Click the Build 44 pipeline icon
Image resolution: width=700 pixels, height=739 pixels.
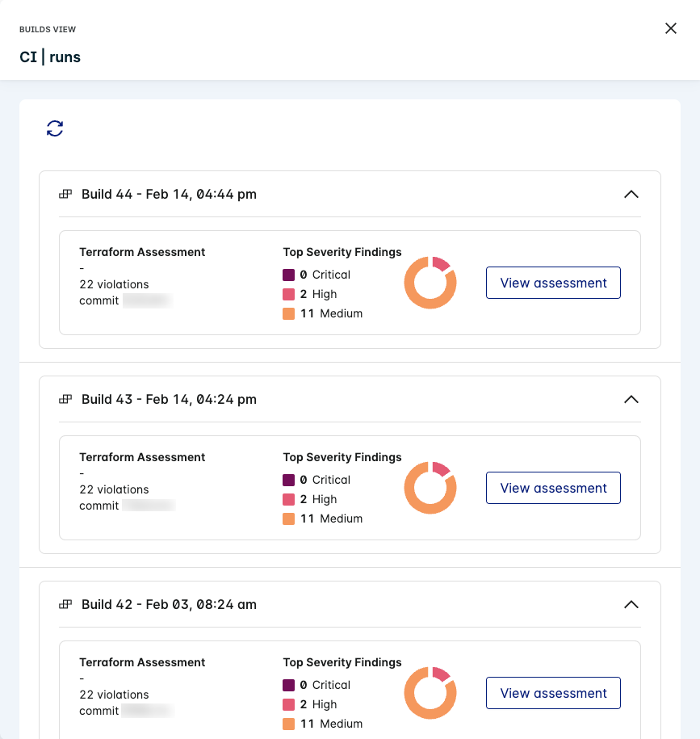pos(66,195)
